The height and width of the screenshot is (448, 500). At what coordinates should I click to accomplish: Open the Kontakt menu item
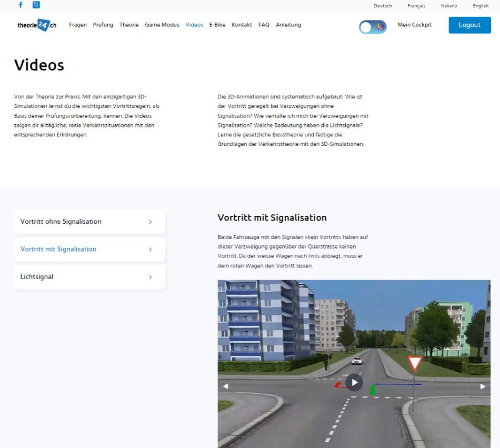242,25
